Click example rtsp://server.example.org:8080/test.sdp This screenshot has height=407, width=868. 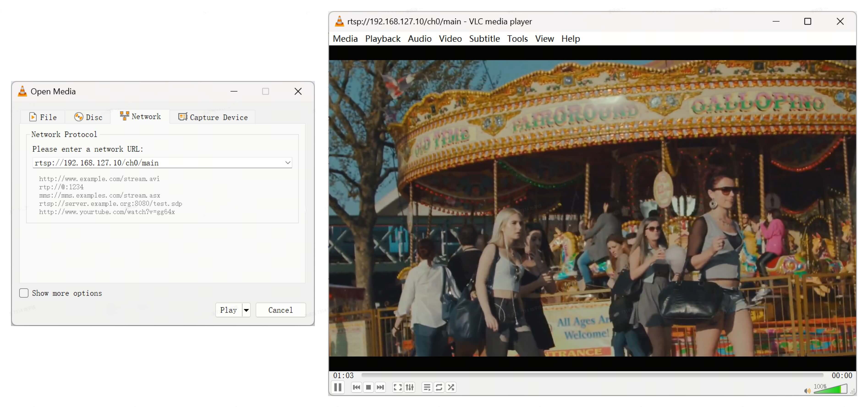pos(110,203)
